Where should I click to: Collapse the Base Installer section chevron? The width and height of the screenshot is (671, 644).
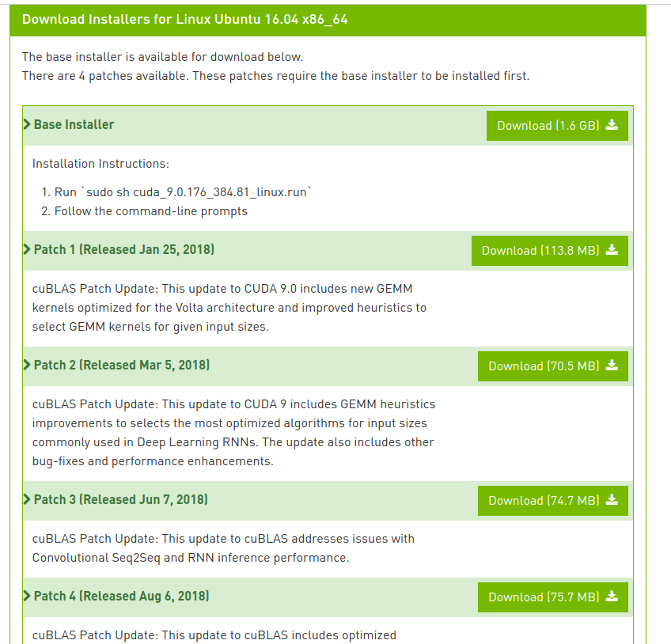click(x=27, y=124)
